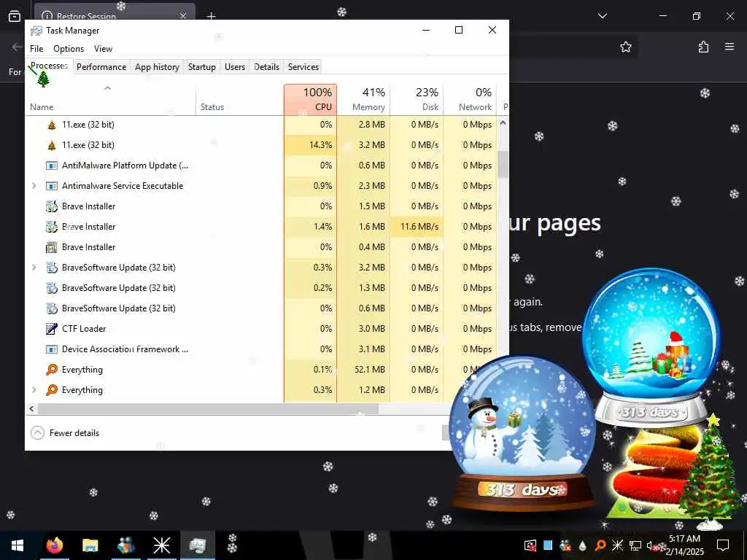
Task: Click the Santa hat gifts snow globe widget
Action: 651,346
